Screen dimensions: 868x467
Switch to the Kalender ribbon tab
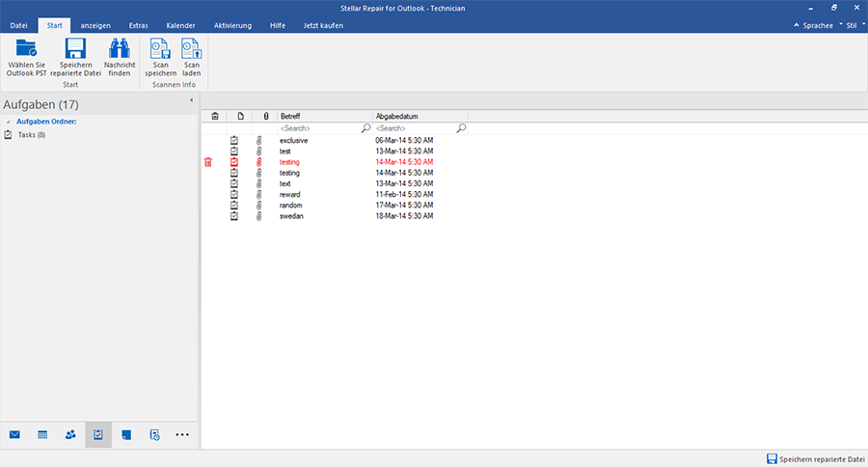coord(180,25)
